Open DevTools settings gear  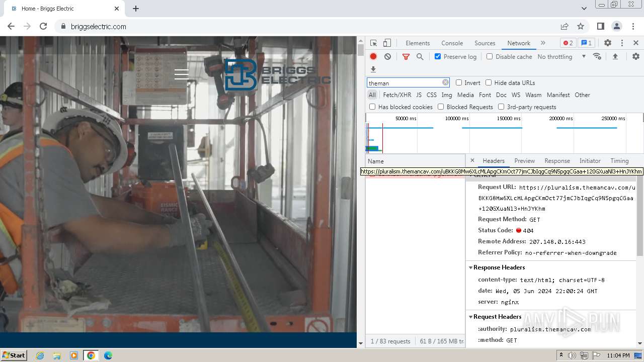(608, 43)
